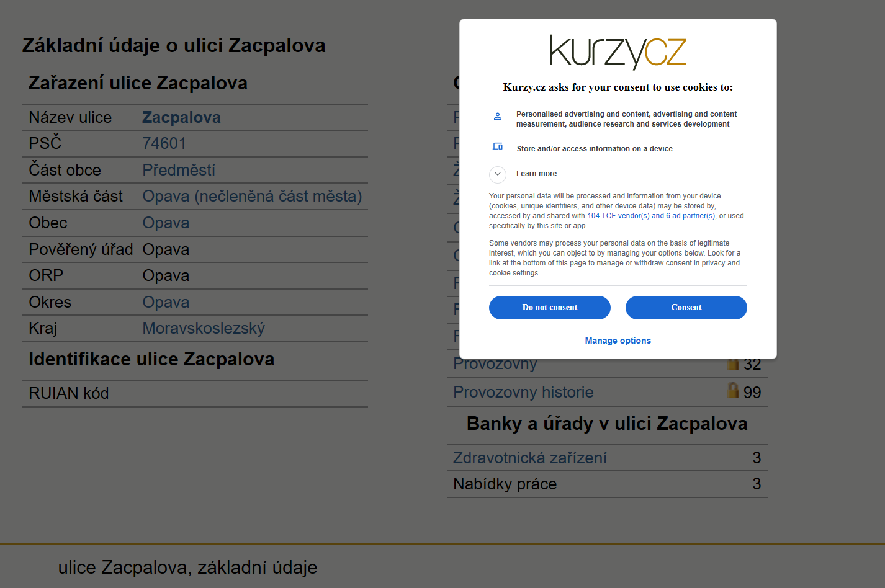Open the Zdravotnická zařízení link
Viewport: 885px width, 588px height.
[x=530, y=458]
